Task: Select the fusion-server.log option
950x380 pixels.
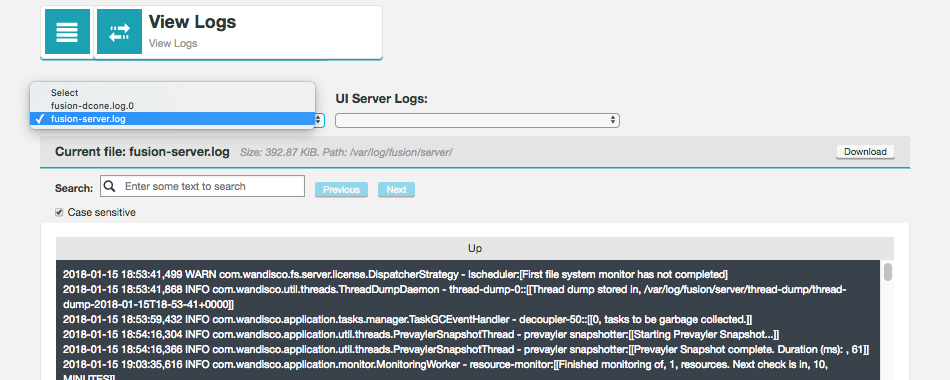Action: pyautogui.click(x=173, y=119)
